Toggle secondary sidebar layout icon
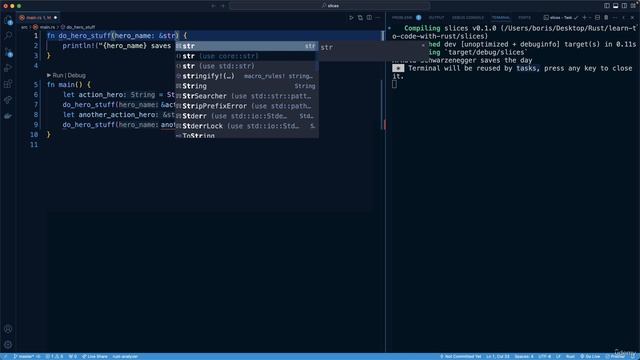 click(624, 6)
